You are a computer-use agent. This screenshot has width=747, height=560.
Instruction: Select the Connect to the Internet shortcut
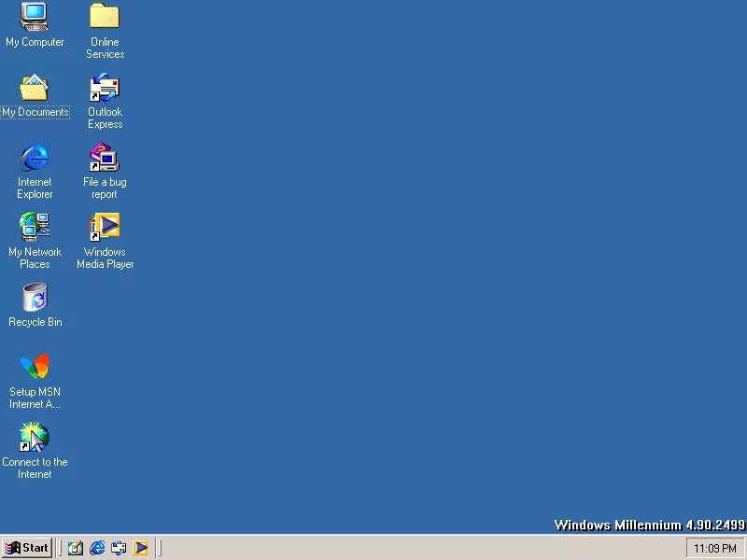34,437
